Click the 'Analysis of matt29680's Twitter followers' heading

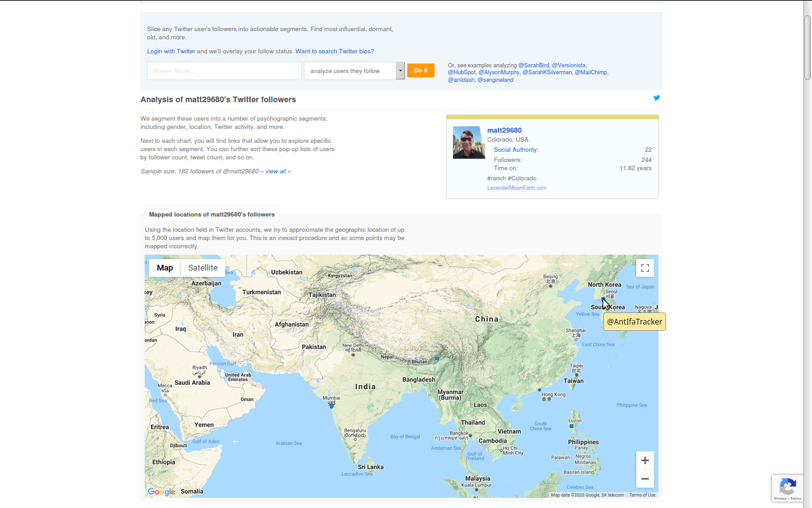[x=218, y=100]
